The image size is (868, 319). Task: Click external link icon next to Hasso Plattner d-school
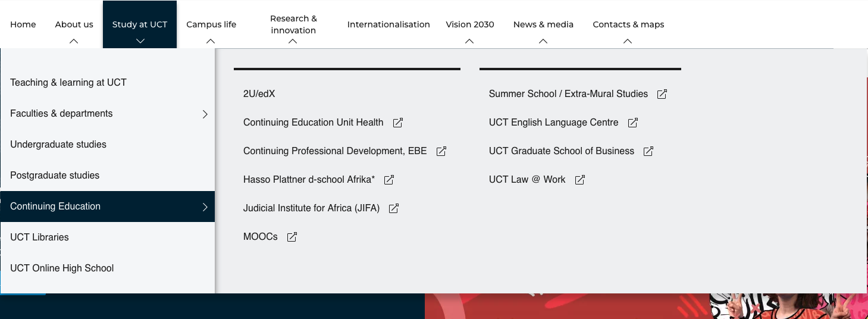[389, 180]
